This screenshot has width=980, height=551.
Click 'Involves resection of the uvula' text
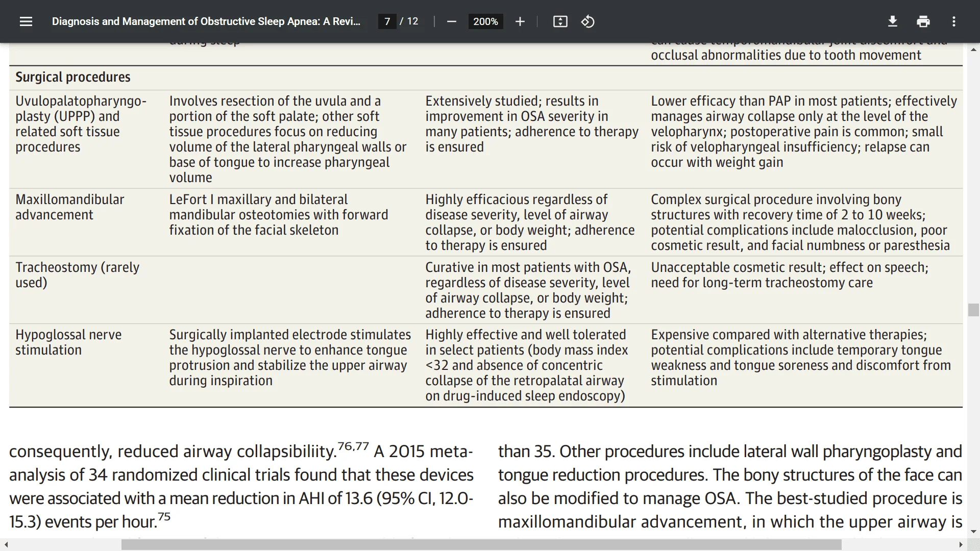tap(275, 101)
